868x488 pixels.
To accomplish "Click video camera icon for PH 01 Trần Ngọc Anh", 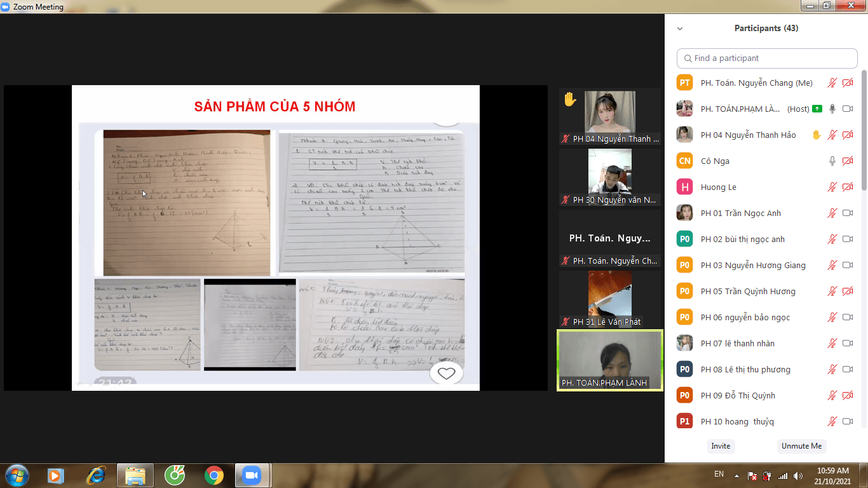I will pos(847,213).
